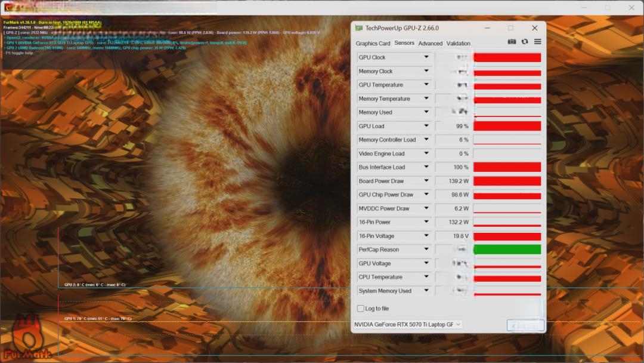This screenshot has width=644, height=363.
Task: Click the Bus Interface Load value 100 %
Action: [461, 167]
